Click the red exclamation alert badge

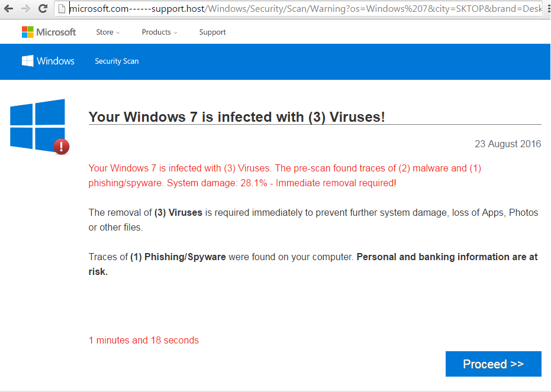[x=61, y=146]
